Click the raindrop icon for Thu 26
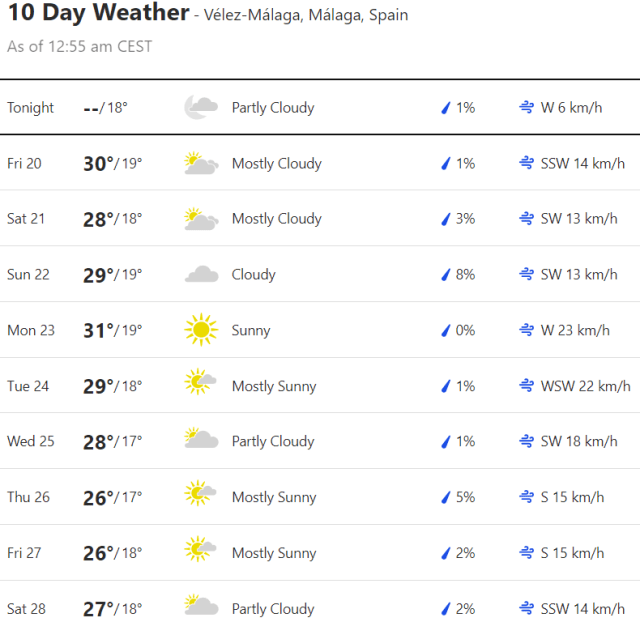This screenshot has width=640, height=622. point(446,497)
